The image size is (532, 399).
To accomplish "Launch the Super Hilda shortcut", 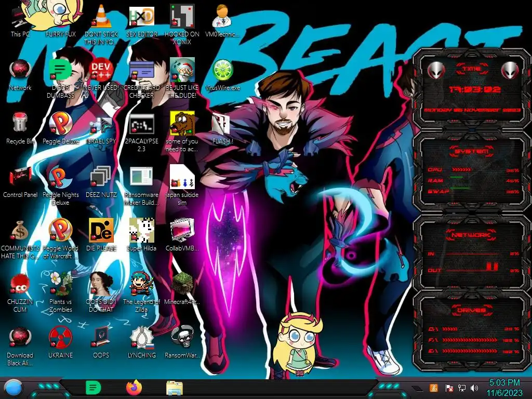I will pyautogui.click(x=141, y=235).
